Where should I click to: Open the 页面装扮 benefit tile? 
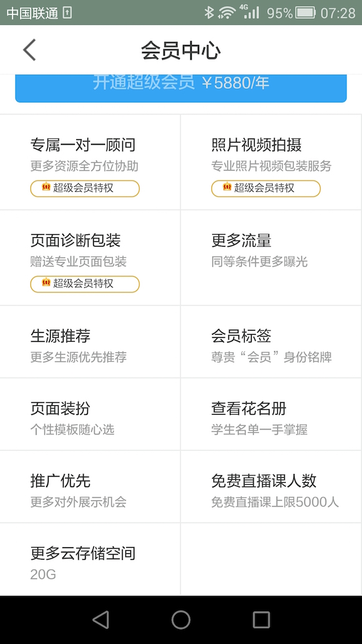pos(90,414)
